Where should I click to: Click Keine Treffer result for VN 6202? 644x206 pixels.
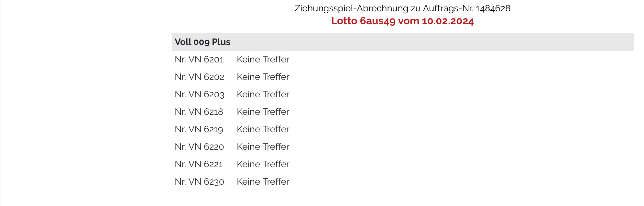tap(263, 77)
